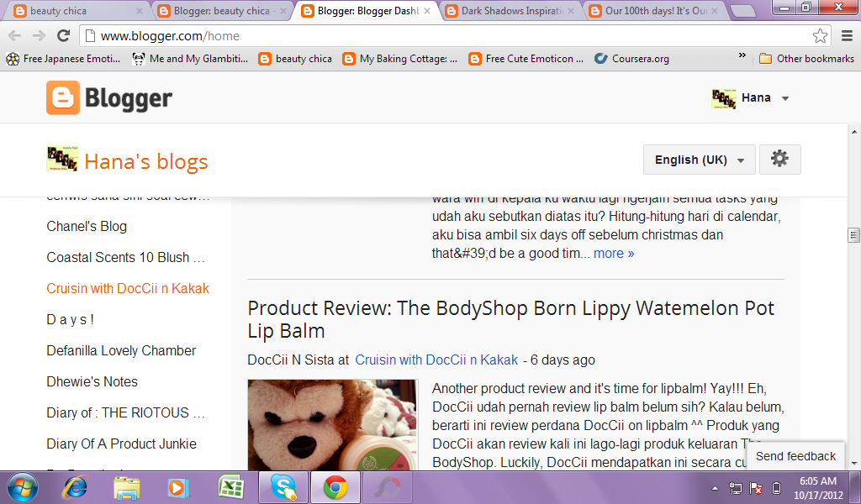This screenshot has height=504, width=861.
Task: Click the power tray icon
Action: [x=776, y=487]
